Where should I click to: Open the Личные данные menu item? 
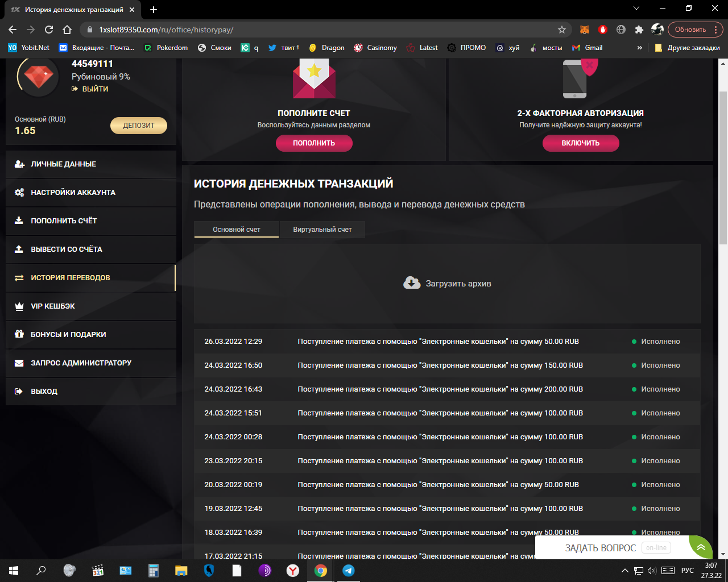[91, 164]
